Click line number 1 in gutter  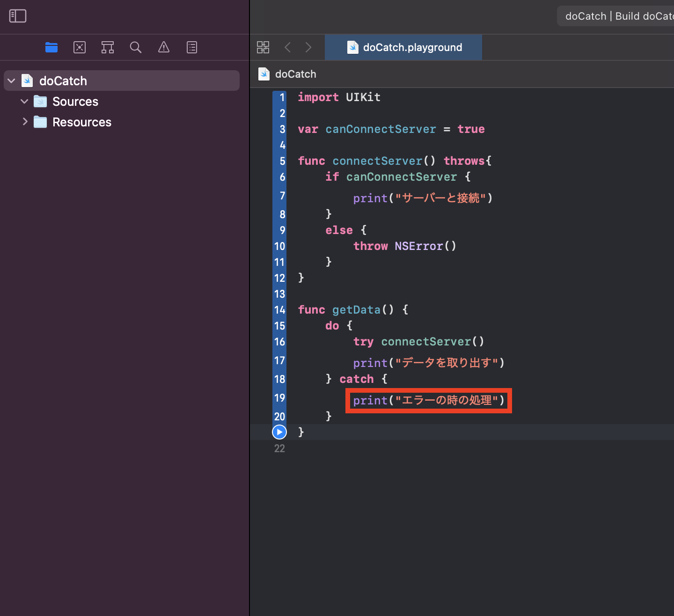point(282,97)
